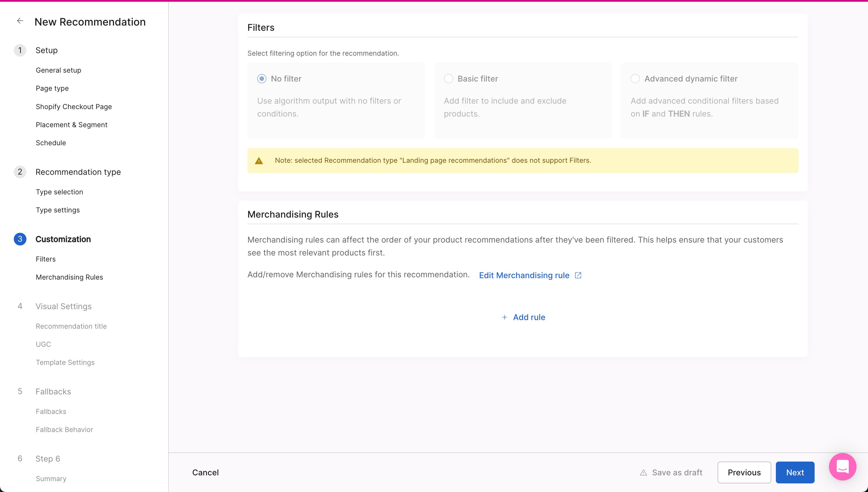Image resolution: width=868 pixels, height=492 pixels.
Task: Click the Previous button
Action: click(x=744, y=472)
